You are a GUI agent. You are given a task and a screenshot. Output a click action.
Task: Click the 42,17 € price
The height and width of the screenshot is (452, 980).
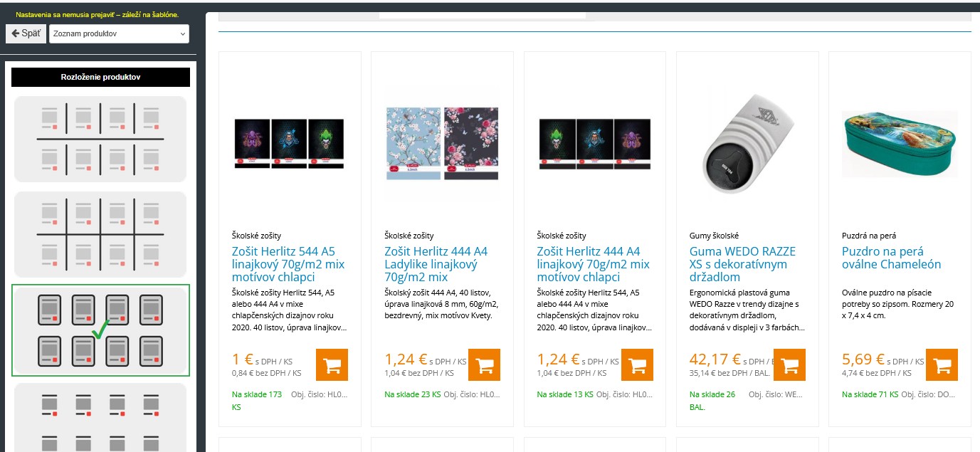[x=715, y=359]
